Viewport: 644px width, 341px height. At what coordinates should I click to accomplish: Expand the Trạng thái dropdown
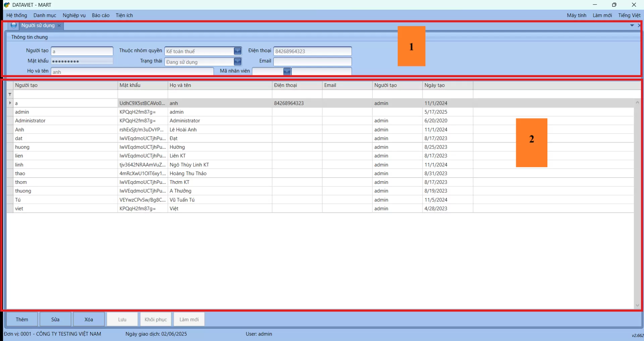(237, 62)
